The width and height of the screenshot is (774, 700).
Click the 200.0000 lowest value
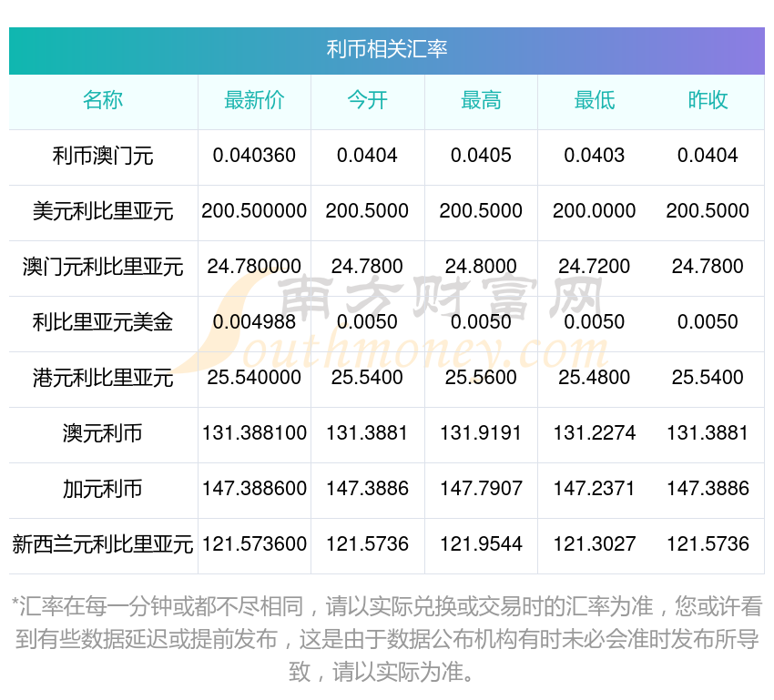595,210
